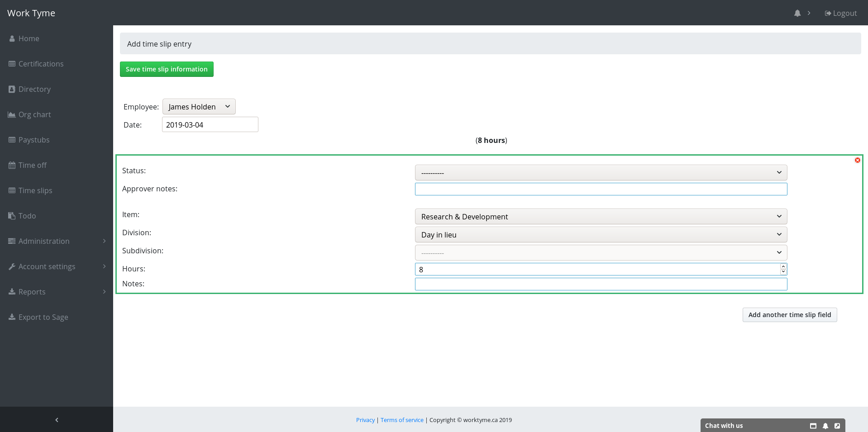Click the chat widget bell icon
The image size is (868, 432).
(x=825, y=426)
